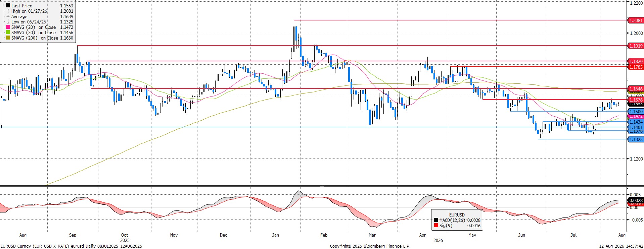Screen dimensions: 644x249
Task: Click the Feb label on time axis
Action: (324, 235)
